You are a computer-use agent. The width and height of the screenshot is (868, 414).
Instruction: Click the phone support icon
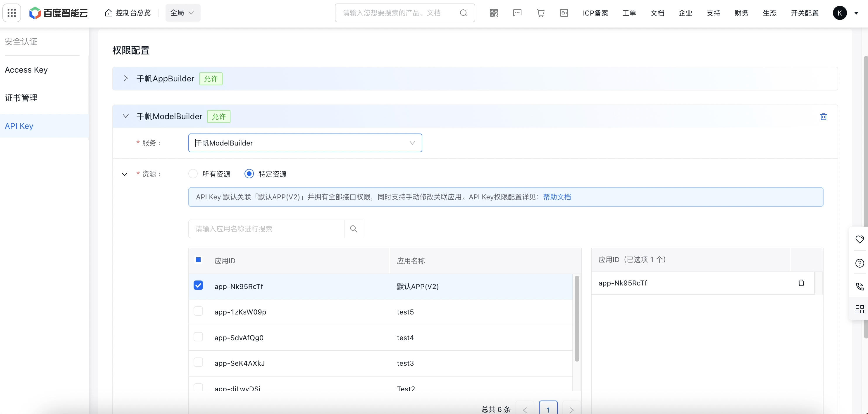tap(860, 286)
